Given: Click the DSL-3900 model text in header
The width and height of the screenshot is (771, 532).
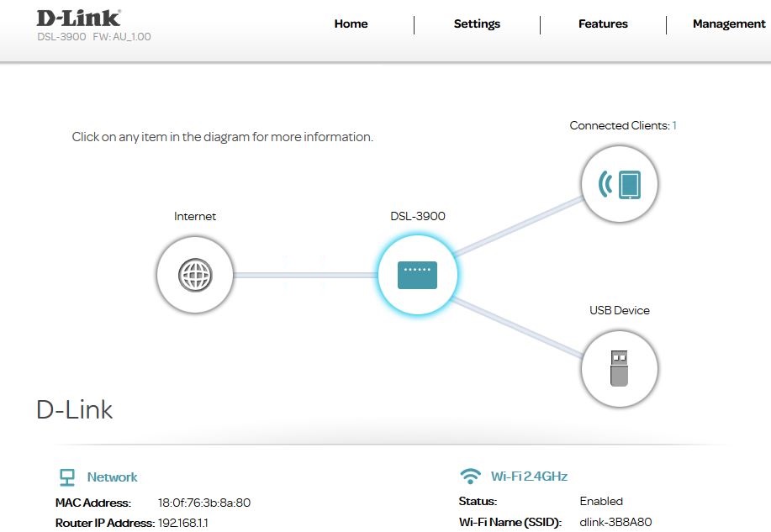Looking at the screenshot, I should 61,36.
